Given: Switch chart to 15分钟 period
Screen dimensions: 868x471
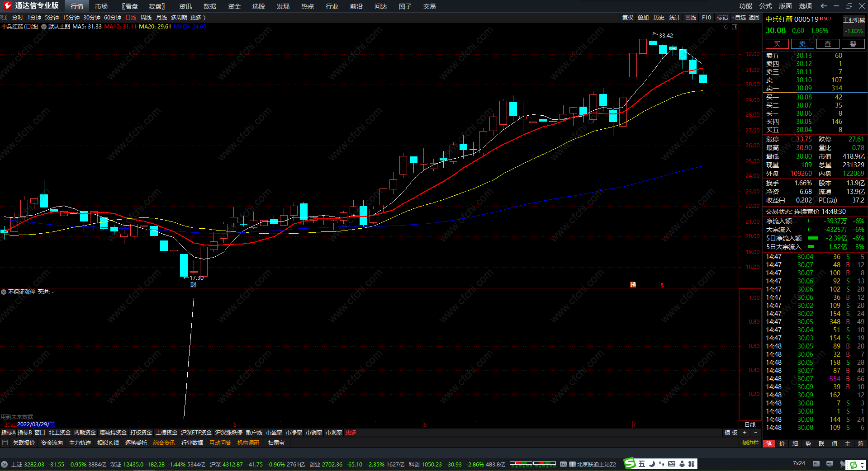Looking at the screenshot, I should pyautogui.click(x=71, y=18).
